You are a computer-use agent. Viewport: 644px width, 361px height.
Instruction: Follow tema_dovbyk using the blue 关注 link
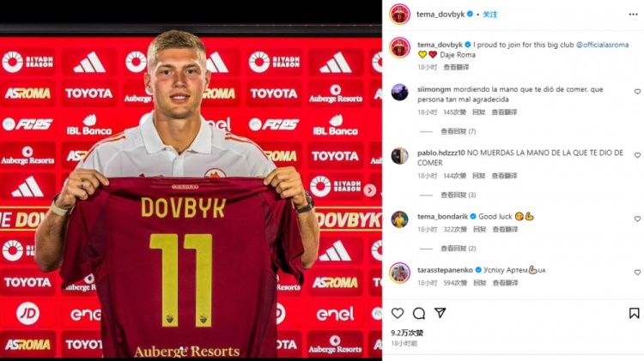[489, 15]
